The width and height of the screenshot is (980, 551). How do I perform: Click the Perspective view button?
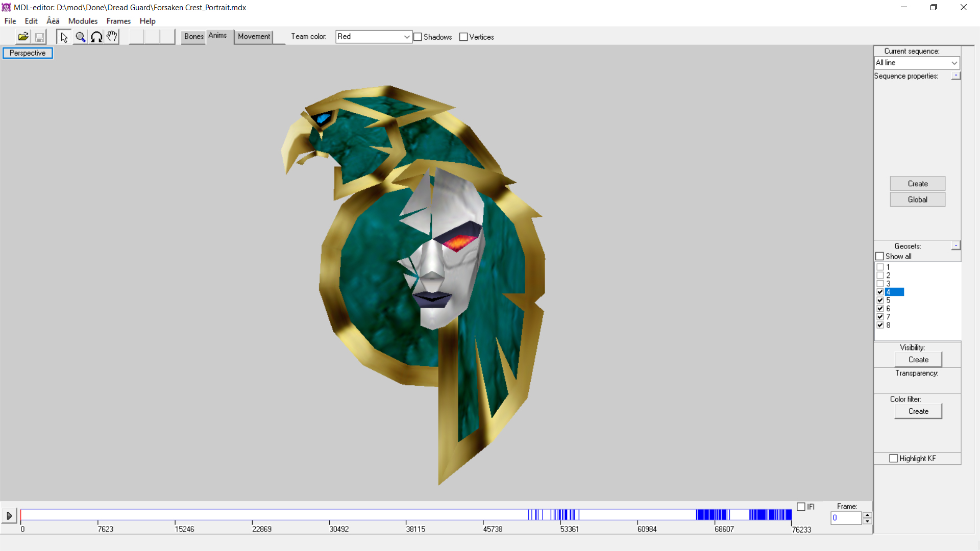(x=28, y=53)
